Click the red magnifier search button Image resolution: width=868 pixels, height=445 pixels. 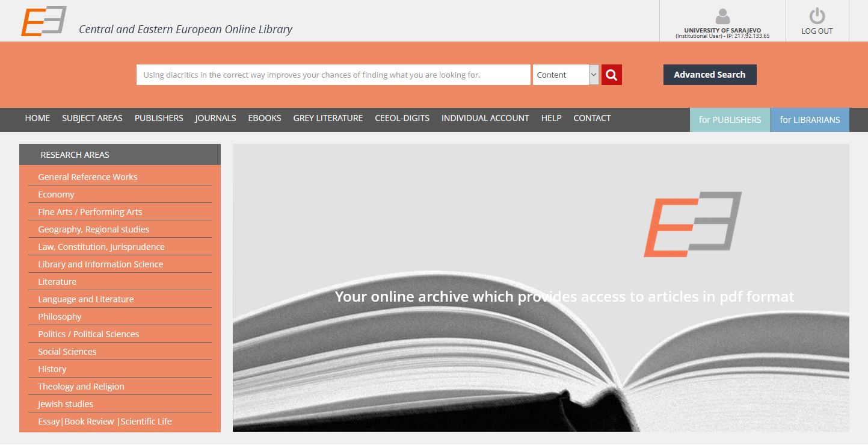coord(611,75)
